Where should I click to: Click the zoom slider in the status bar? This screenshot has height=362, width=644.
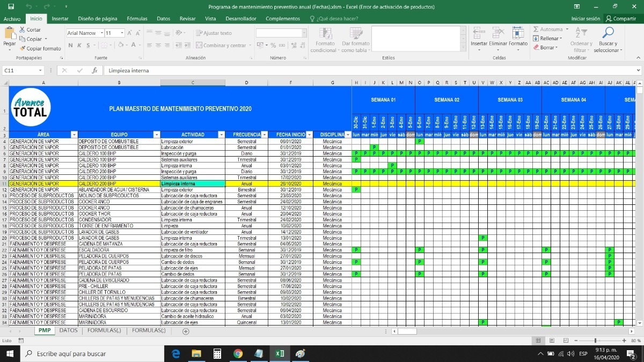pos(595,341)
